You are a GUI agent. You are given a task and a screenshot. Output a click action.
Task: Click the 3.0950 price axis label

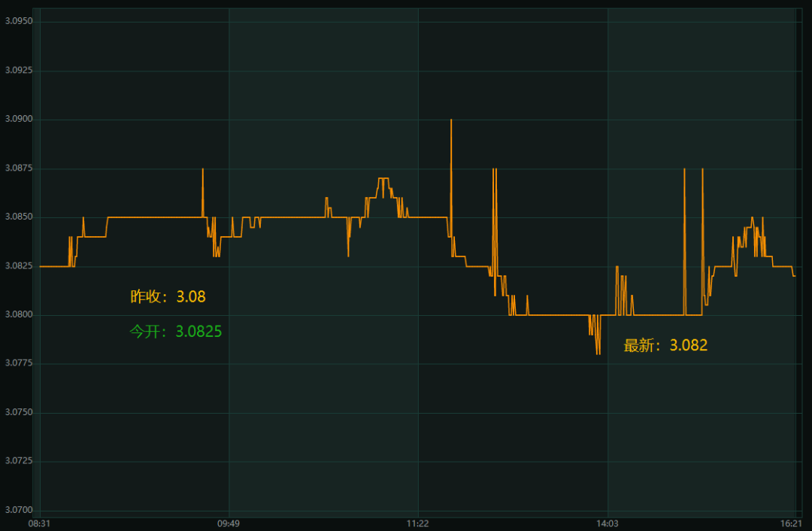click(19, 21)
